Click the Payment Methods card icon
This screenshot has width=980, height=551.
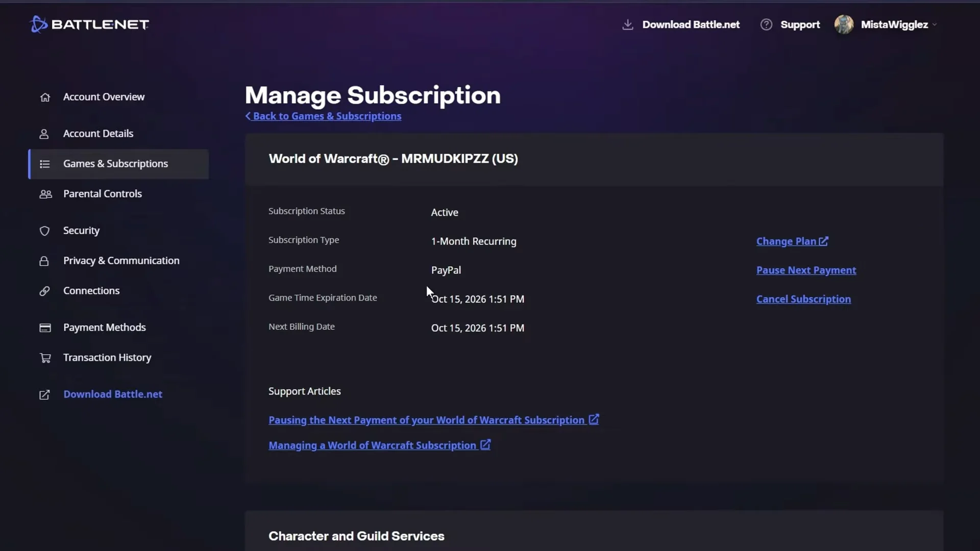[x=45, y=328]
